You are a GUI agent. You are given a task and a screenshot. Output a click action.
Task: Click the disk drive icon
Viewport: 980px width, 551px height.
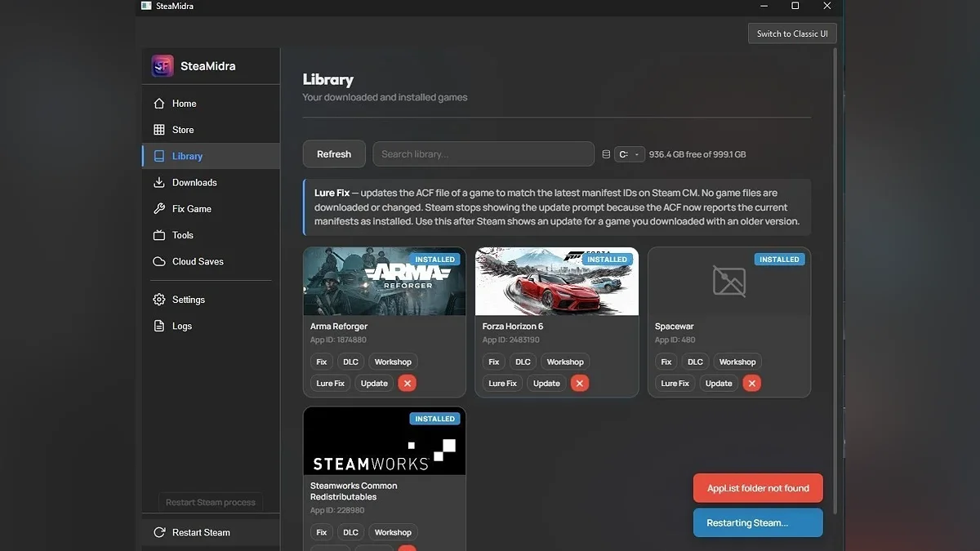(606, 154)
